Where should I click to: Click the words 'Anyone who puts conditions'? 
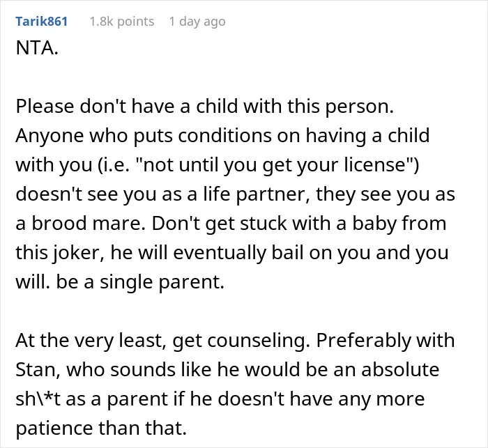coord(144,136)
